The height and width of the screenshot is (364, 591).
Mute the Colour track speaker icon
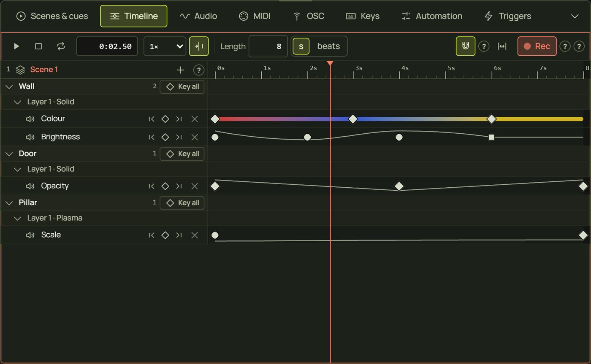click(x=30, y=119)
